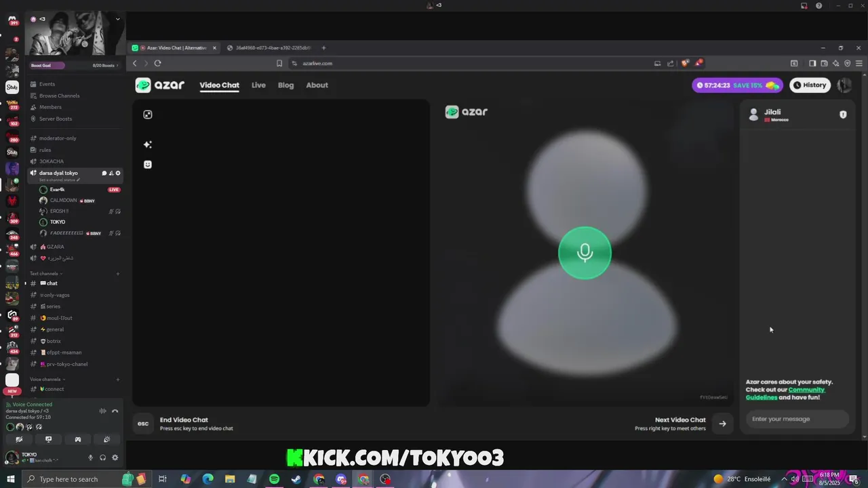Open Microsoft Edge from the taskbar
The height and width of the screenshot is (488, 868).
click(208, 479)
